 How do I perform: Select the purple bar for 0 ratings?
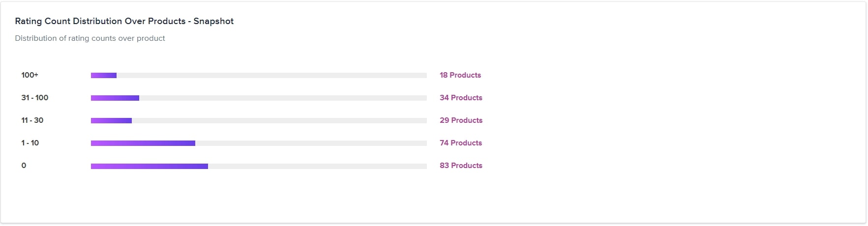pyautogui.click(x=150, y=166)
